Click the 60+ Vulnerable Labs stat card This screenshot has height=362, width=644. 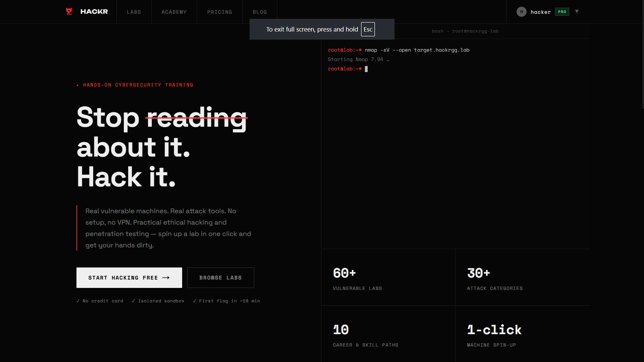[388, 277]
